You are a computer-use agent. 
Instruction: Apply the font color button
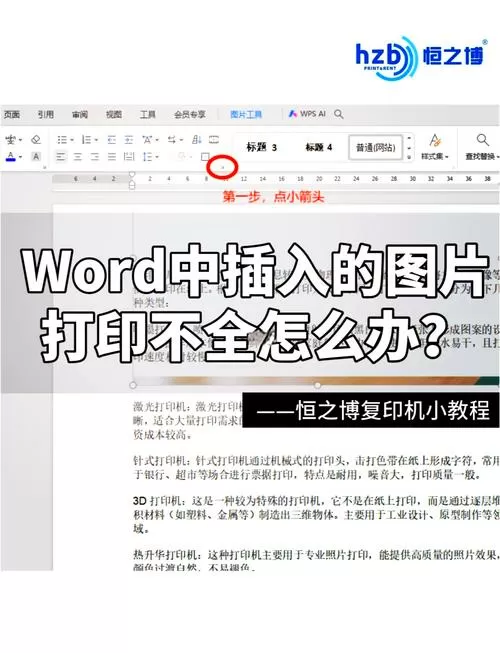11,157
